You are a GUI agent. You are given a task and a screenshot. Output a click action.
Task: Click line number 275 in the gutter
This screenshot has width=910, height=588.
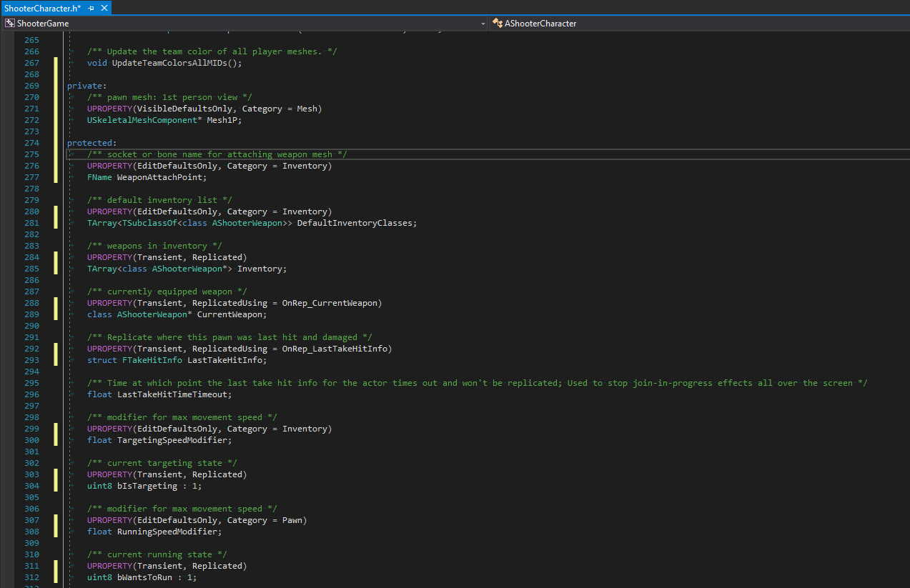click(x=31, y=154)
